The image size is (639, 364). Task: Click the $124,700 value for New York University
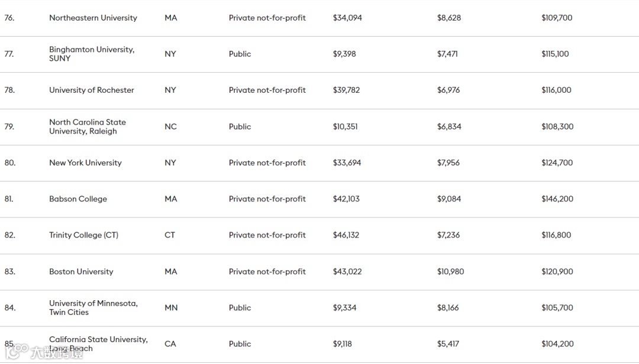pos(557,162)
